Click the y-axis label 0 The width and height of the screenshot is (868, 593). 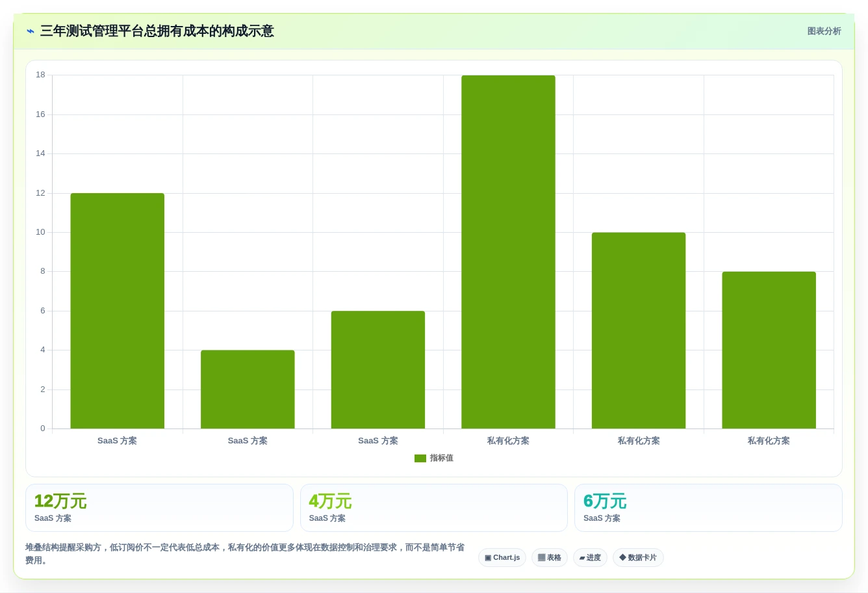point(43,428)
